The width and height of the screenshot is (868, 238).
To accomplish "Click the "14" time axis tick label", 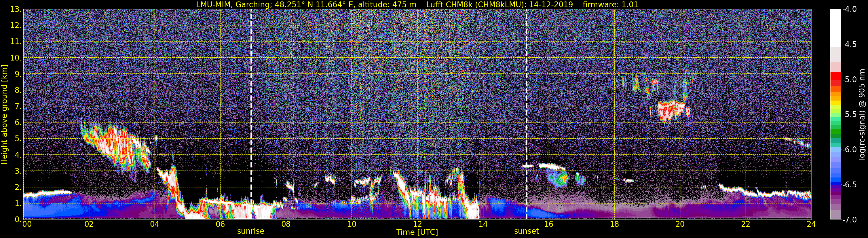I will click(x=483, y=224).
